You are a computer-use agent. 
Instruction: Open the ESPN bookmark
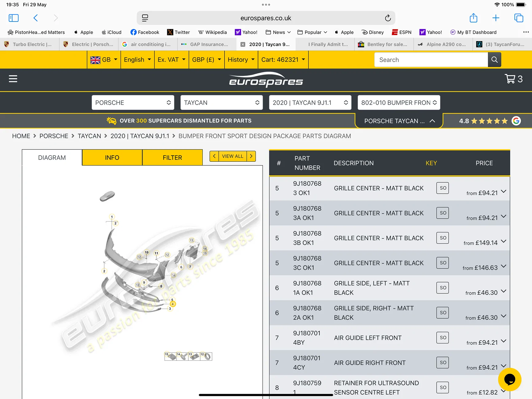coord(402,32)
